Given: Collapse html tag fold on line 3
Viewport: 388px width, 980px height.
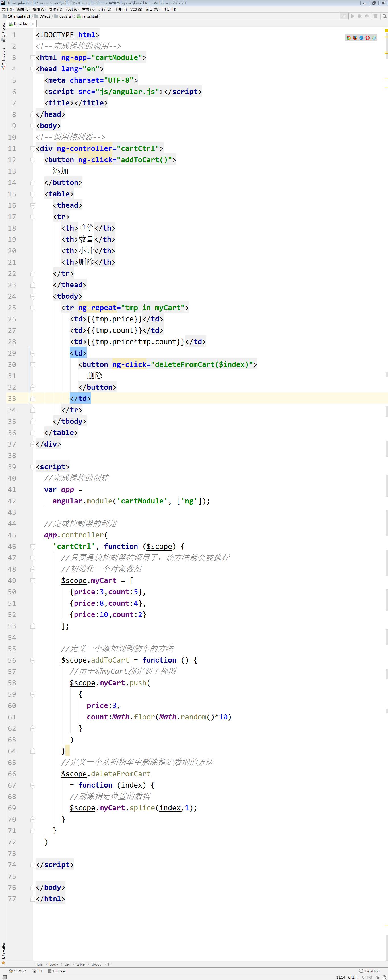Looking at the screenshot, I should (x=33, y=58).
